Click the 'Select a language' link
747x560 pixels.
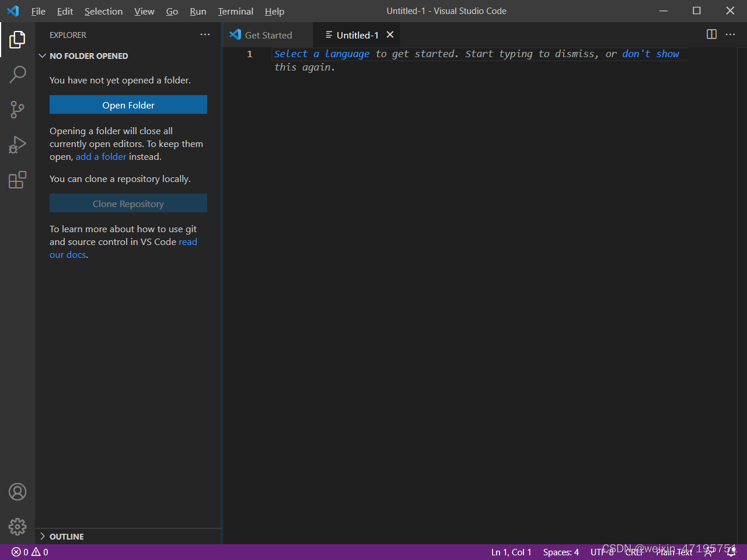[x=322, y=54]
